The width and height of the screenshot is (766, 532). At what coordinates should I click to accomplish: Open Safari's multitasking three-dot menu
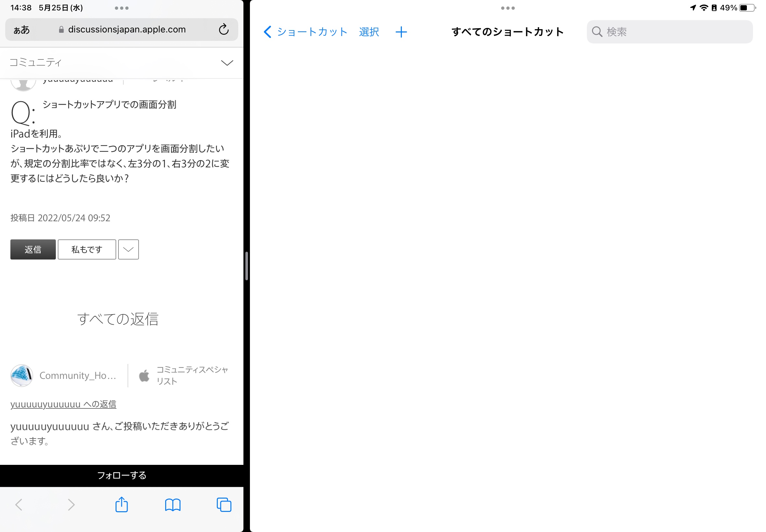(x=121, y=8)
